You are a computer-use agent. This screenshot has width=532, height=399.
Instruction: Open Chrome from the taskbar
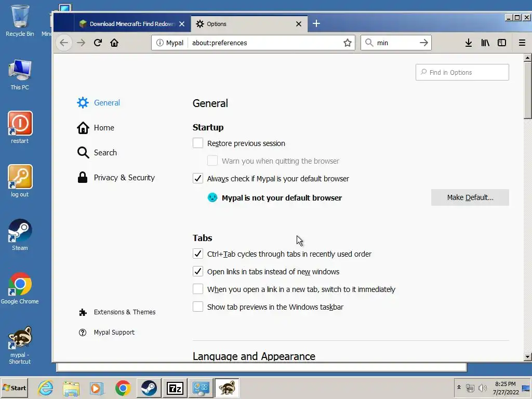[123, 388]
